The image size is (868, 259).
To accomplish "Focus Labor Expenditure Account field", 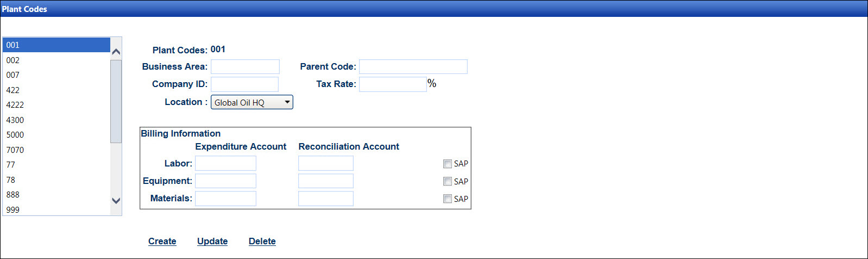I will pos(225,163).
